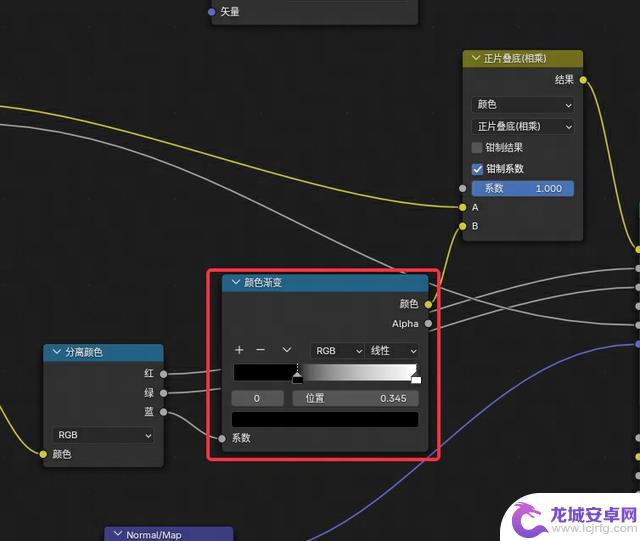
Task: Click the 绿 output socket
Action: [x=163, y=393]
